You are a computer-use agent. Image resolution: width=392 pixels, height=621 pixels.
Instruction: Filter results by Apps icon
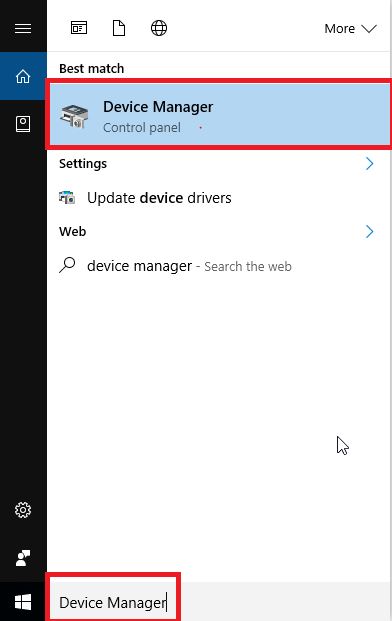(79, 28)
